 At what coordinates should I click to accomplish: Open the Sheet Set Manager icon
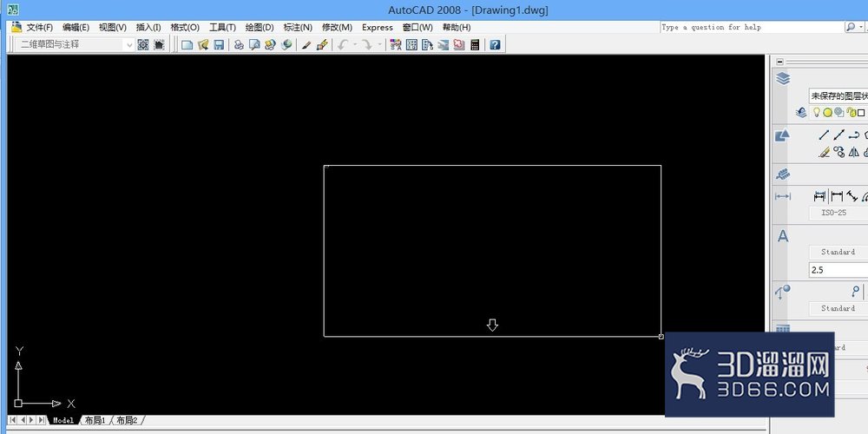(443, 45)
